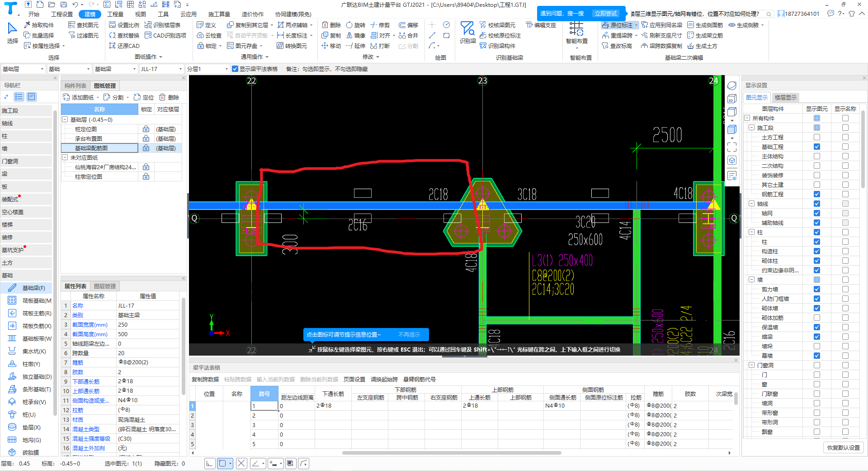Click the 删除 tool in 修改 group
The height and width of the screenshot is (471, 868).
click(x=331, y=25)
